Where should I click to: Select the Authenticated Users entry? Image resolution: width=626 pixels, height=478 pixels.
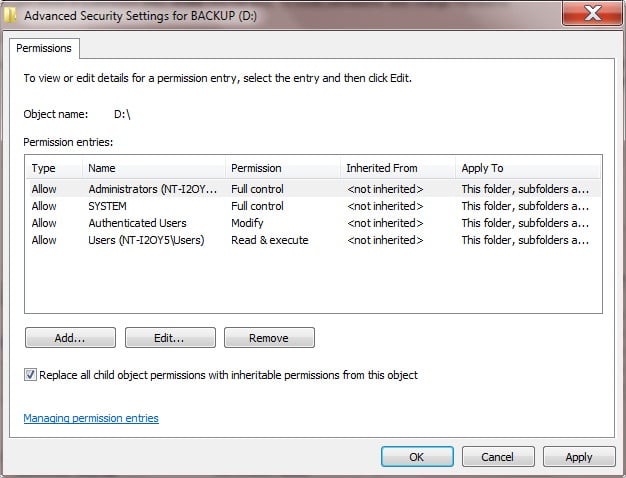point(137,223)
